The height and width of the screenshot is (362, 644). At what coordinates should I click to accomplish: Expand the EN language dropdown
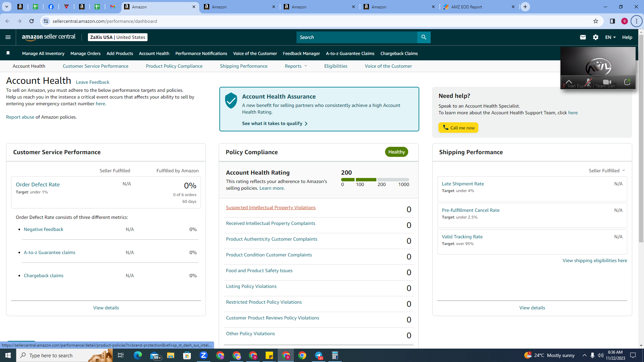[x=610, y=37]
